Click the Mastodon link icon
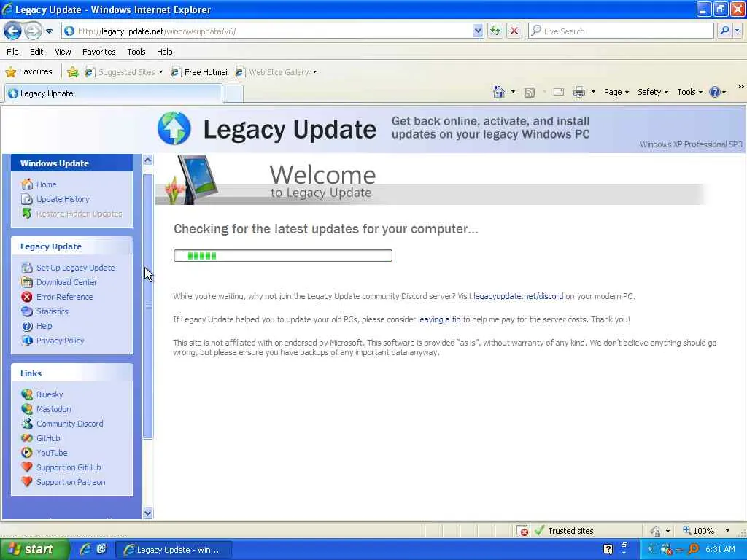 [27, 409]
